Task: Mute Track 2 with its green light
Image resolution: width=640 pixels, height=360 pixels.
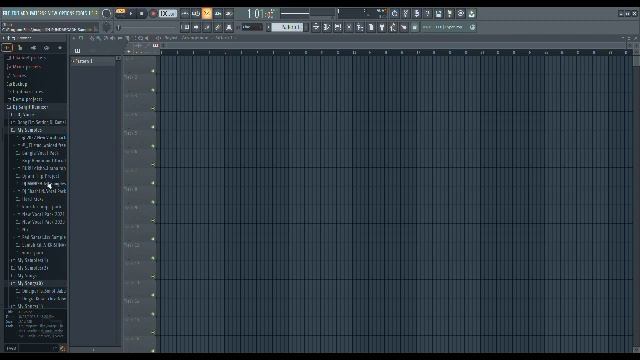Action: pos(153,90)
